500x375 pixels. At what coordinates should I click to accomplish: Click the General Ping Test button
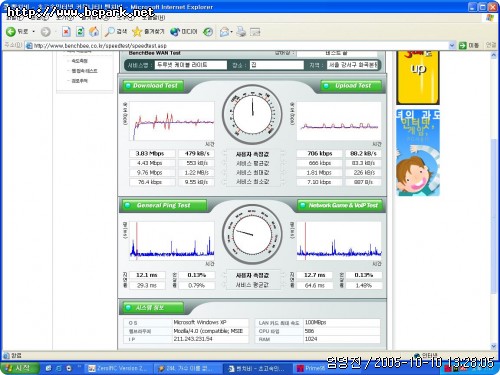[165, 205]
